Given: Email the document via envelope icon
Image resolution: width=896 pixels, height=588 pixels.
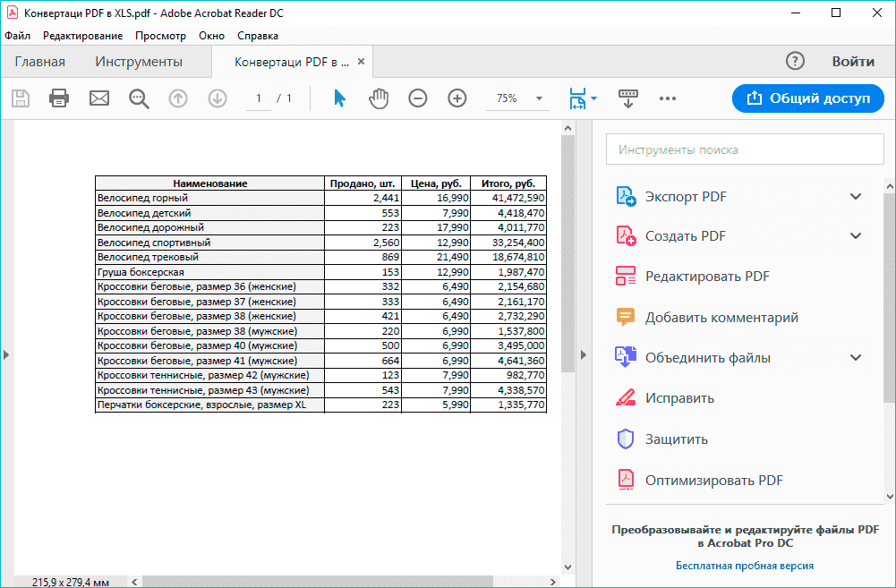Looking at the screenshot, I should coord(98,98).
